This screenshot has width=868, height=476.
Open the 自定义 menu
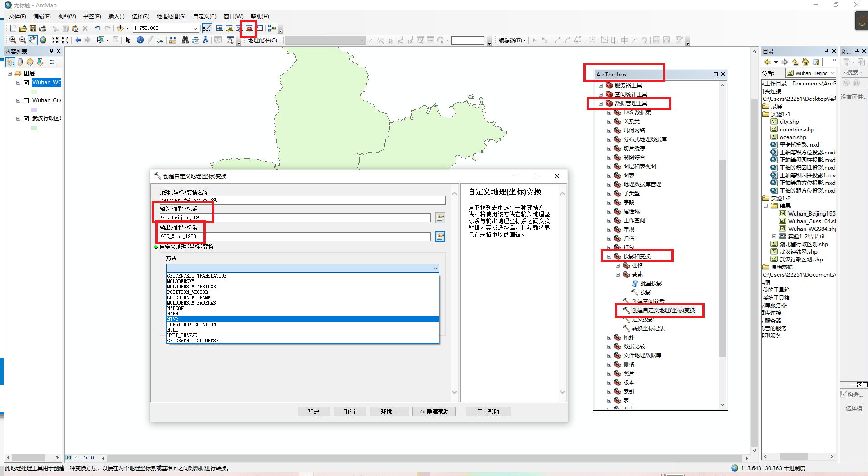204,17
